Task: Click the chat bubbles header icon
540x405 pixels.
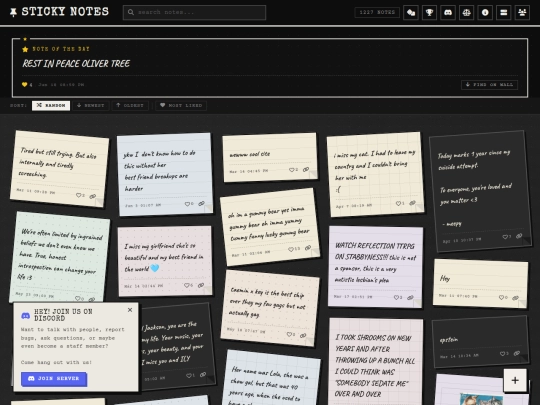Action: point(411,12)
